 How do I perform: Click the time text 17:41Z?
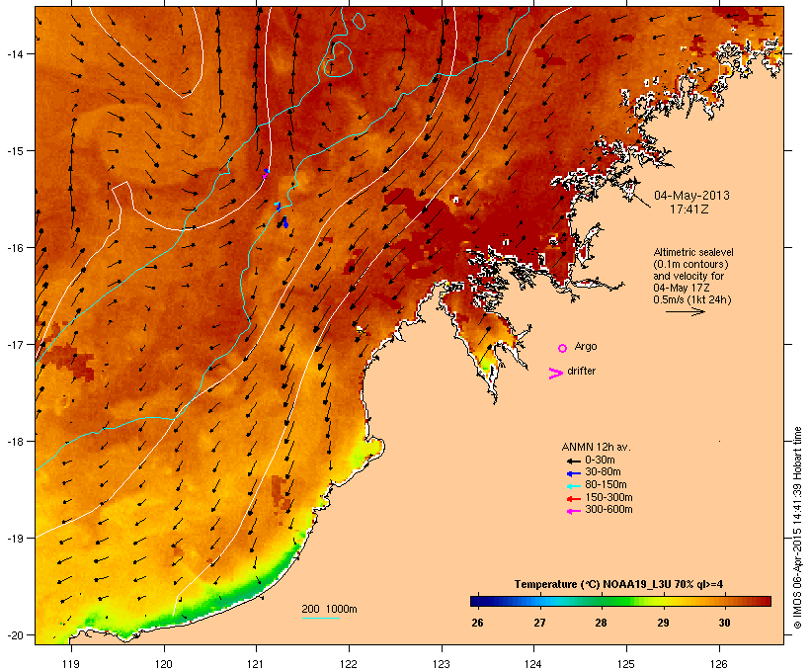coord(688,210)
